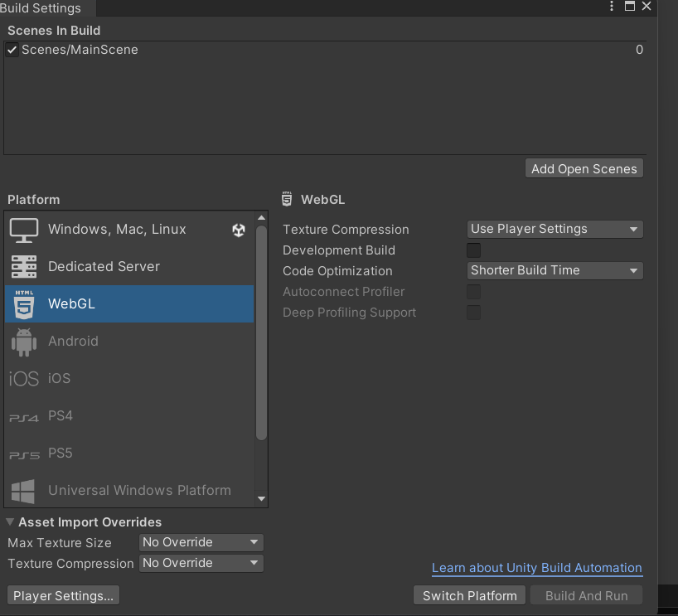Click the WebGL HTML5 icon in platform list
The width and height of the screenshot is (678, 616).
(x=24, y=304)
